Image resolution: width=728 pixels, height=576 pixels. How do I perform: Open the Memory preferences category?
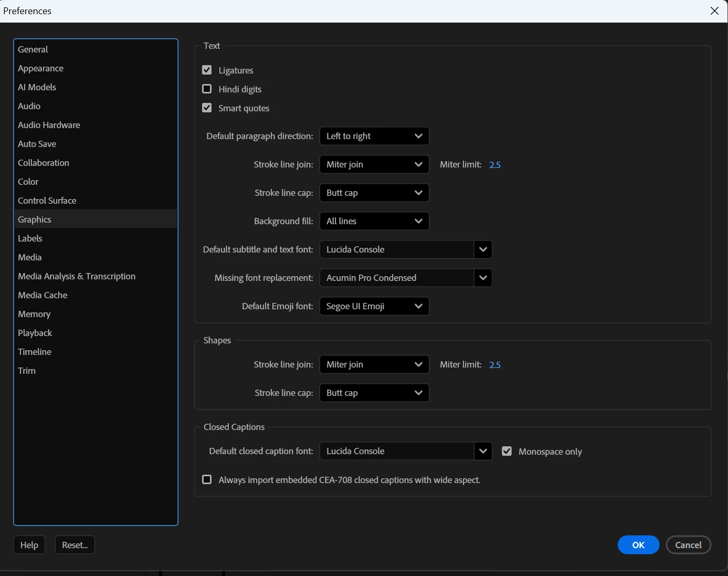(x=96, y=314)
